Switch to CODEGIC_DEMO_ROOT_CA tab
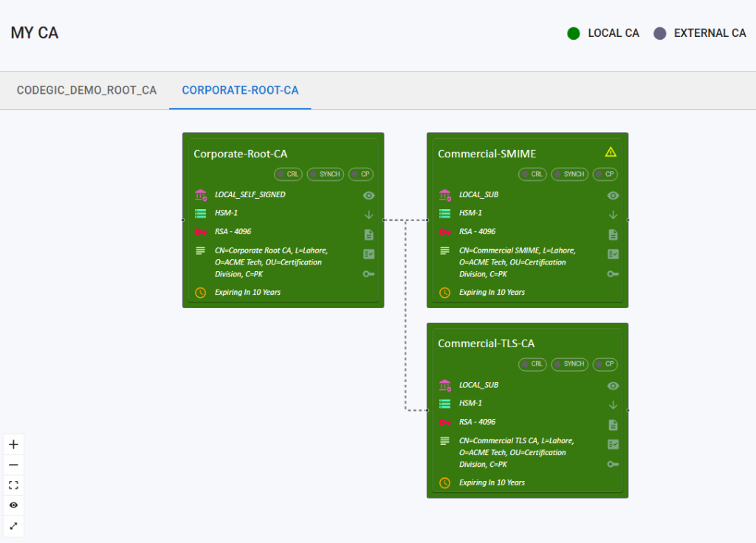This screenshot has width=756, height=543. (x=86, y=91)
